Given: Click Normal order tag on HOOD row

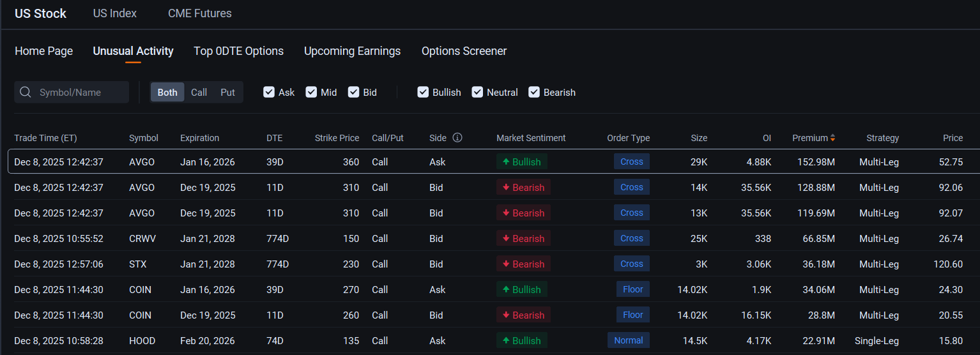Looking at the screenshot, I should [x=628, y=340].
